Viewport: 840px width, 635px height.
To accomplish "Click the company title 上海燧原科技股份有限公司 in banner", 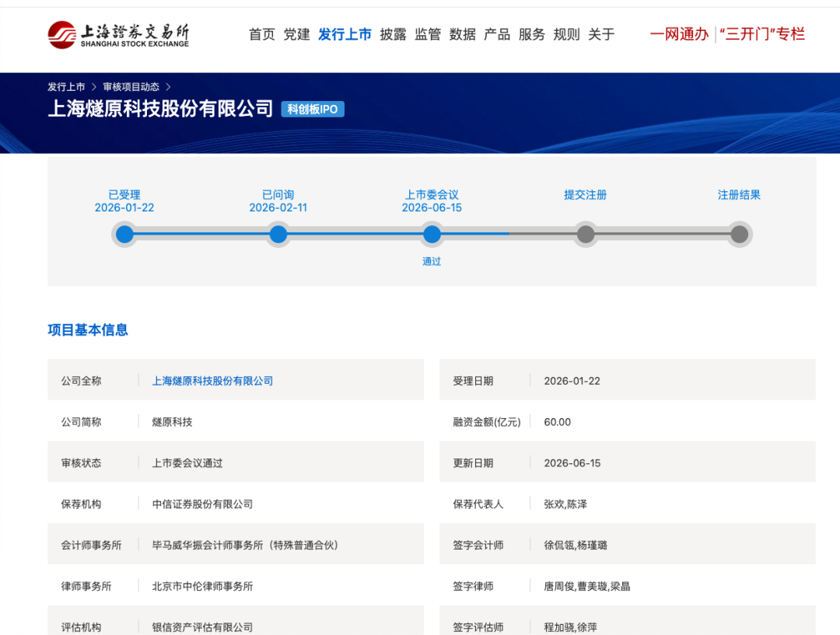I will pyautogui.click(x=161, y=109).
